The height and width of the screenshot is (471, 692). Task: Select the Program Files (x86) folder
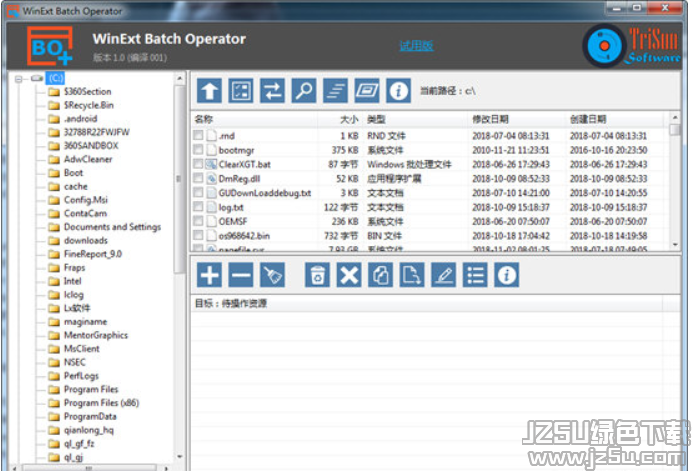pyautogui.click(x=102, y=403)
